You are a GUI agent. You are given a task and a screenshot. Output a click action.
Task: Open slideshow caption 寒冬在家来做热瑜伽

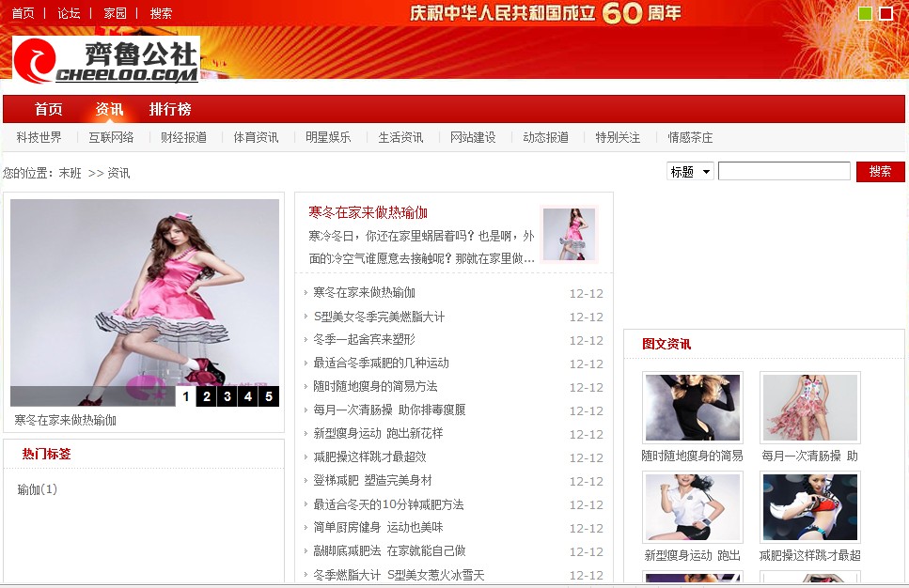(66, 420)
